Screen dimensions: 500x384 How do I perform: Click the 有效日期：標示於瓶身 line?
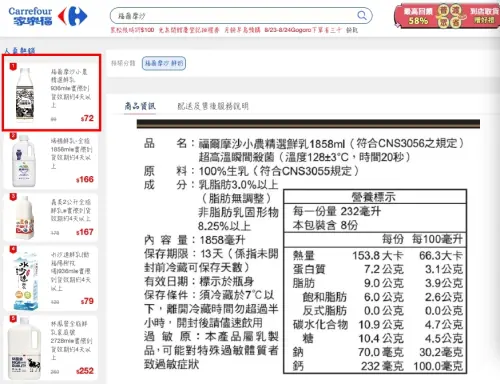click(x=199, y=281)
